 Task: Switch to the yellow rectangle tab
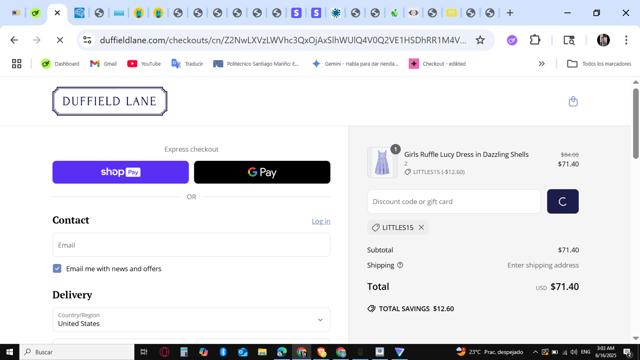tap(451, 13)
